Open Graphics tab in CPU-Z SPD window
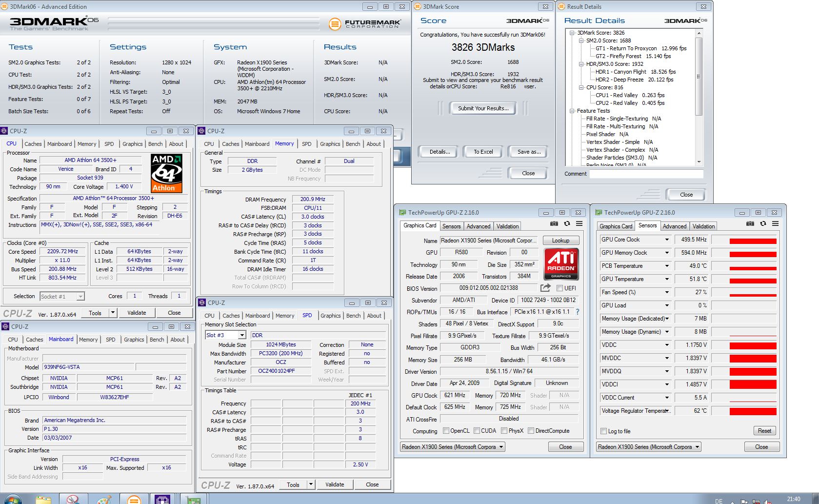The width and height of the screenshot is (819, 504). click(x=330, y=316)
